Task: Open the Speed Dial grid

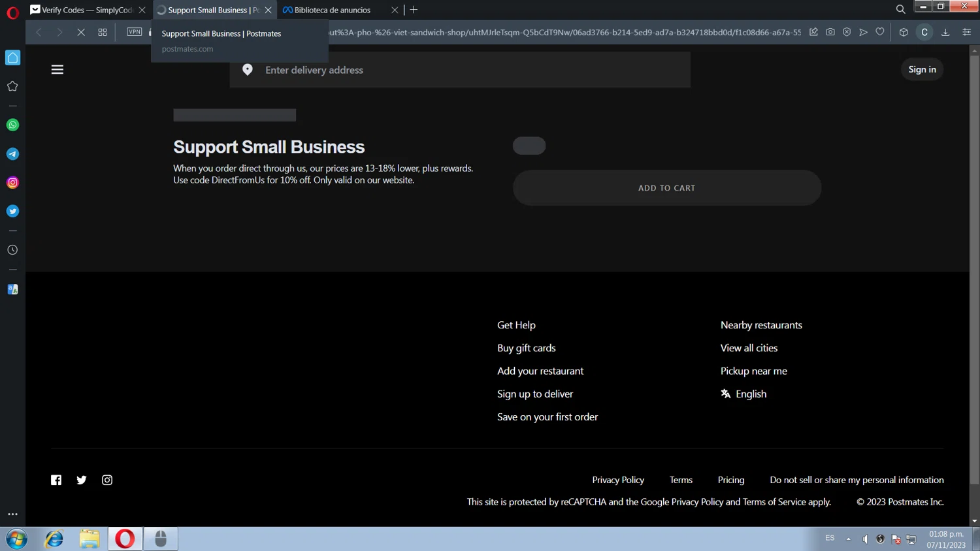Action: pos(103,32)
